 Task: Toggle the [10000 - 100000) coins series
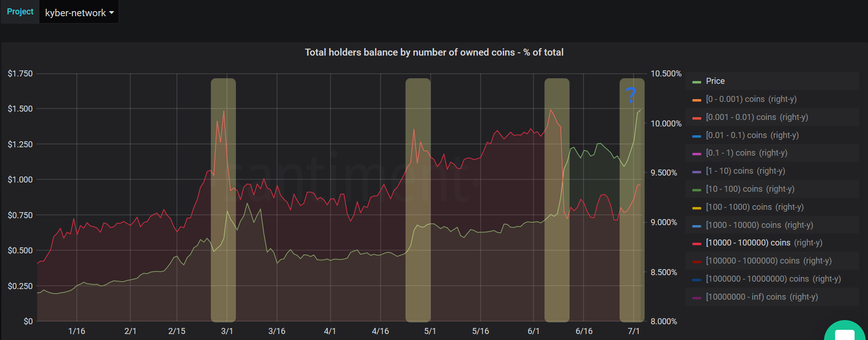click(764, 243)
